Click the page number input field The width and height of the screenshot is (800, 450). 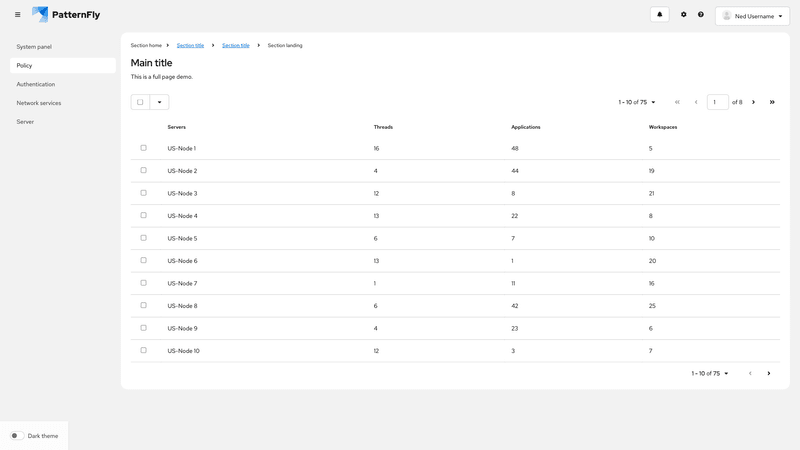click(717, 102)
